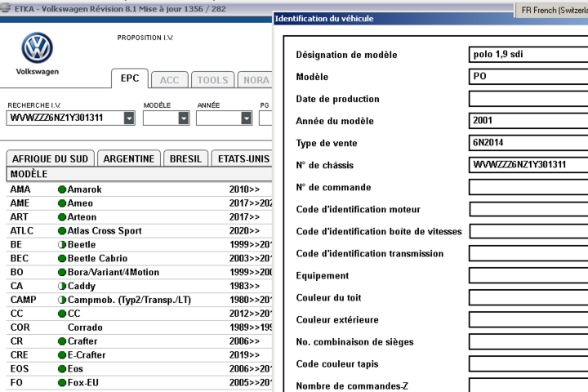Select the CC model code cell
588x392 pixels.
[17, 314]
